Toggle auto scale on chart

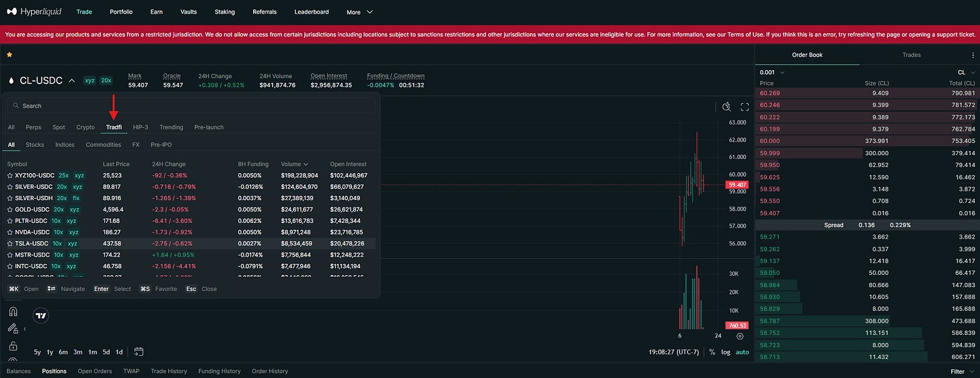point(742,352)
